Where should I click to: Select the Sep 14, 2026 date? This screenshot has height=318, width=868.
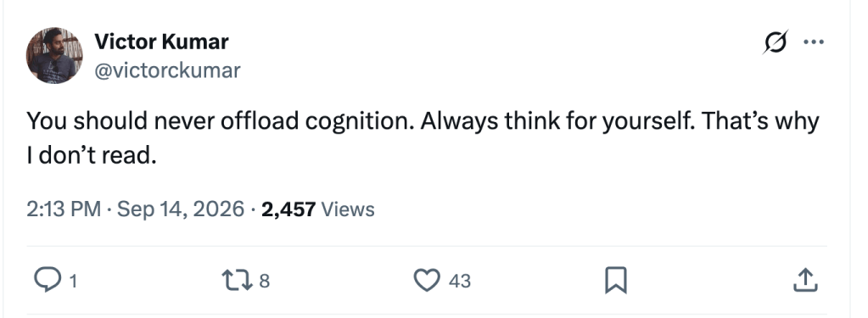(181, 209)
